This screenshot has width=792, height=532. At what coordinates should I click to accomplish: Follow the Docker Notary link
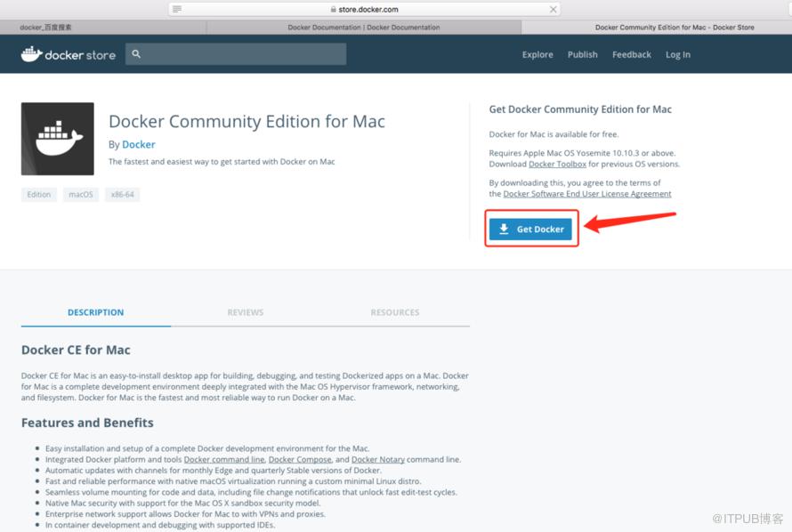tap(378, 459)
